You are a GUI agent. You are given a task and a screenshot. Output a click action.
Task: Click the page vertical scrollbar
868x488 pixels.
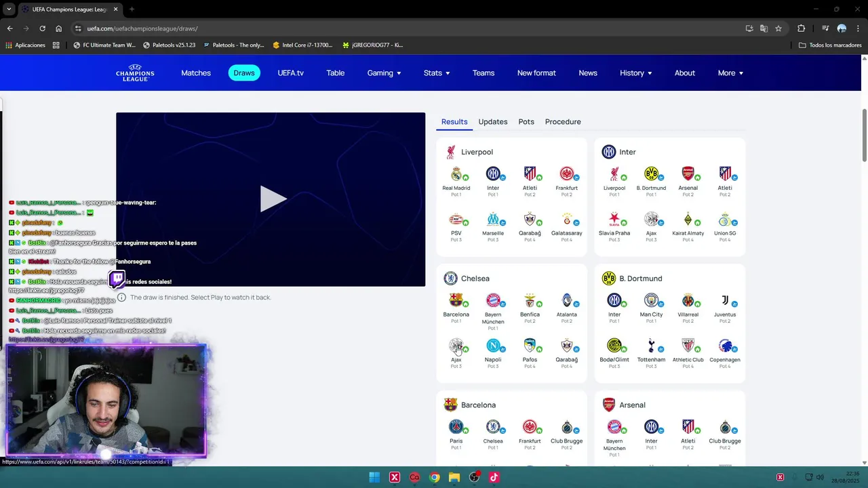pos(865,136)
